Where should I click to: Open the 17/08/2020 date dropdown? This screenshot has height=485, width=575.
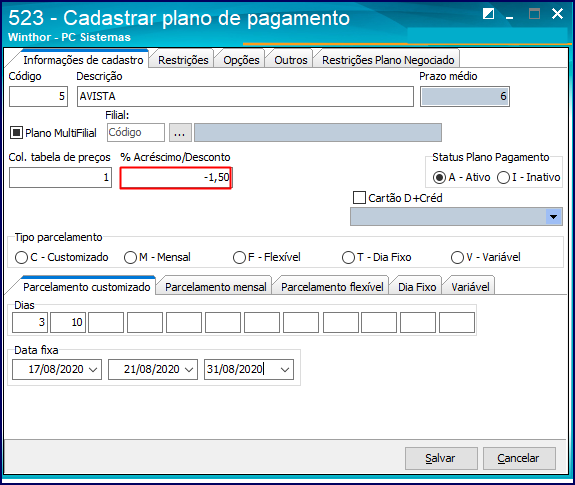coord(93,370)
